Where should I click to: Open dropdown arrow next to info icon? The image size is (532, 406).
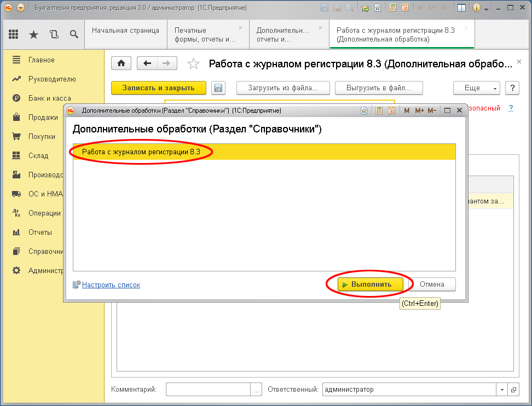[486, 9]
